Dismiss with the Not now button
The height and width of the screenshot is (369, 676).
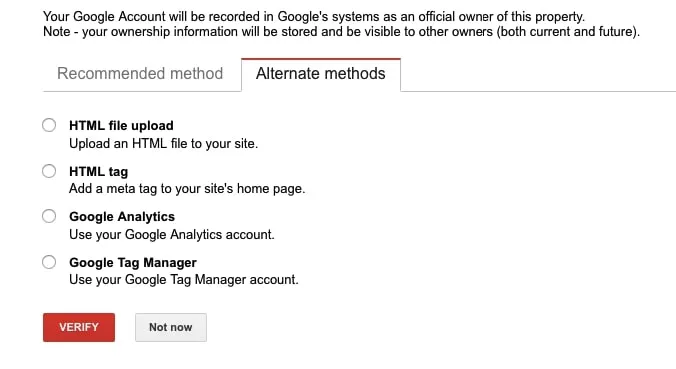click(171, 327)
